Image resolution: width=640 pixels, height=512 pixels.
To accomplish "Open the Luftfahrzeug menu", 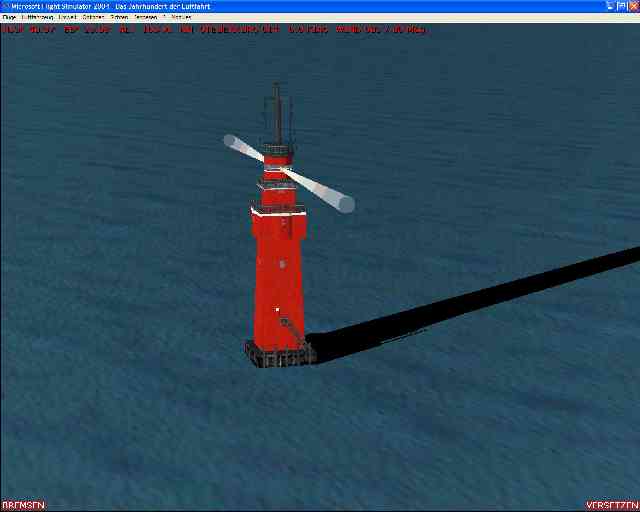I will tap(37, 17).
